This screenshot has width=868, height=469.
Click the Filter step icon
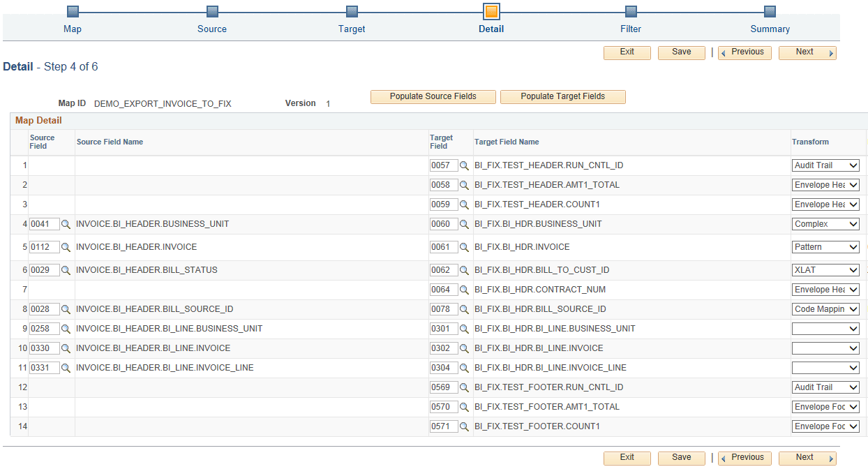[631, 11]
